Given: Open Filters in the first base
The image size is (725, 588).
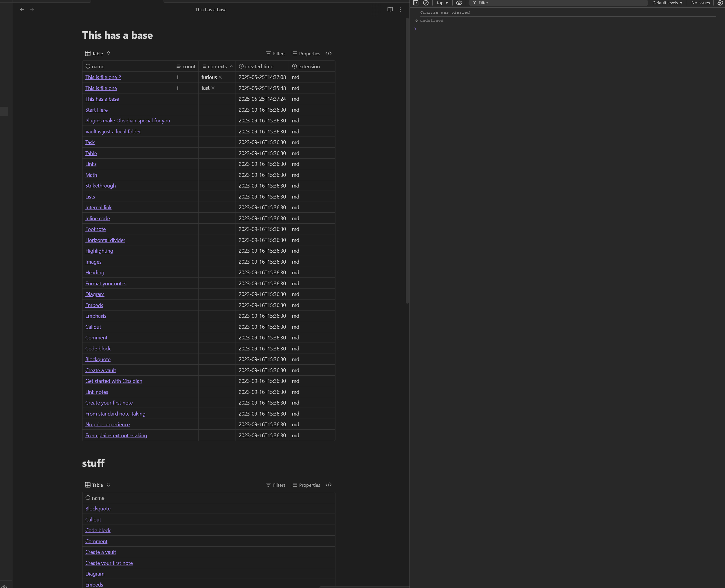Looking at the screenshot, I should coord(276,54).
